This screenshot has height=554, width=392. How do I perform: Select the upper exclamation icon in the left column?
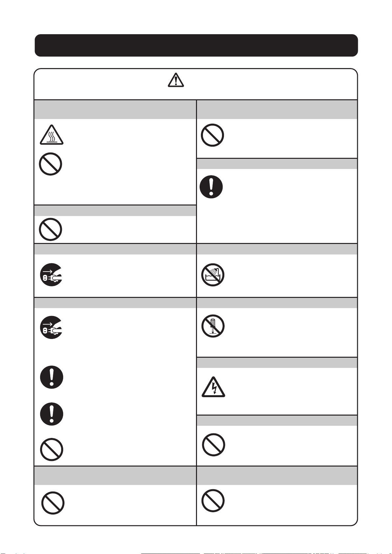tap(52, 377)
